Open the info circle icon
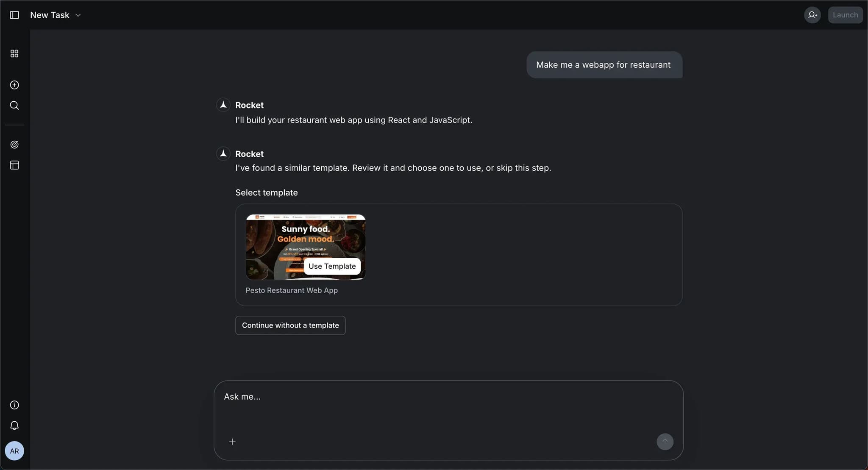Viewport: 868px width, 470px height. (x=14, y=405)
